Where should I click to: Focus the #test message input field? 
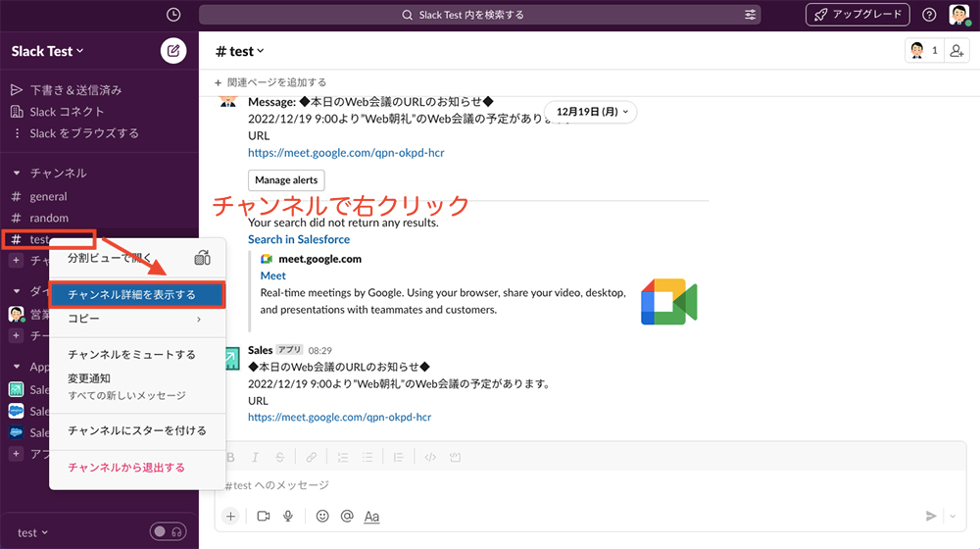click(591, 485)
